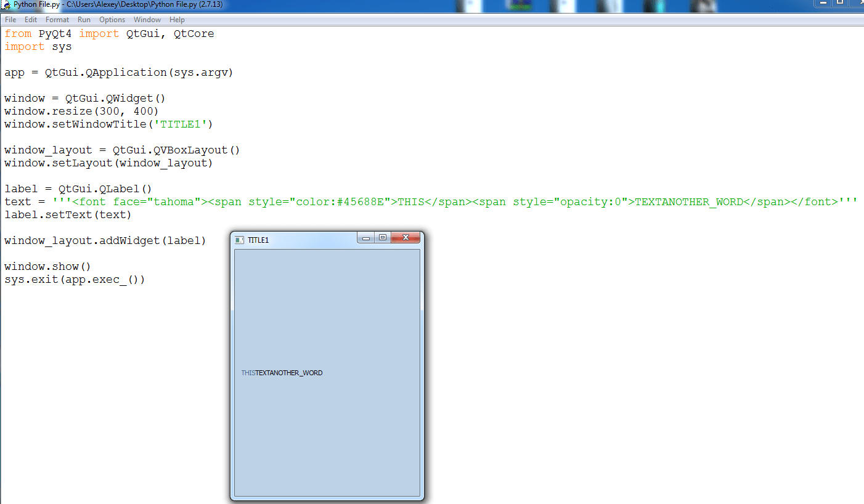Open the Run menu
This screenshot has height=504, width=864.
click(x=84, y=19)
